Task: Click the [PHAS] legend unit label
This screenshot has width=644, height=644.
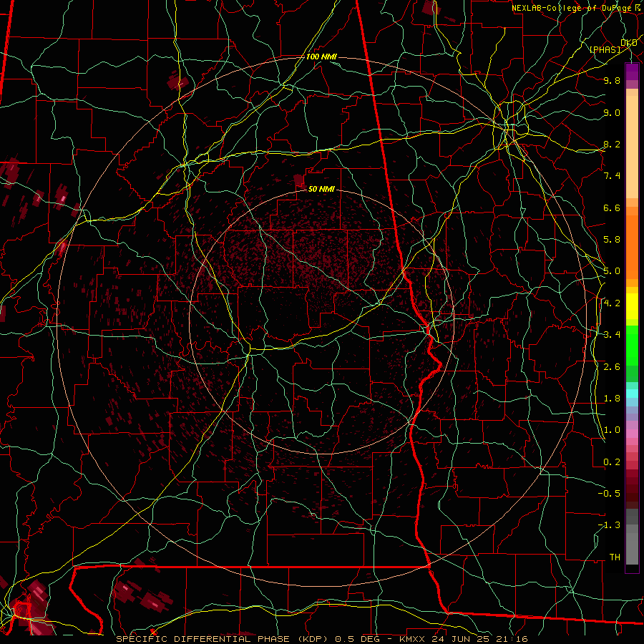Action: click(605, 49)
